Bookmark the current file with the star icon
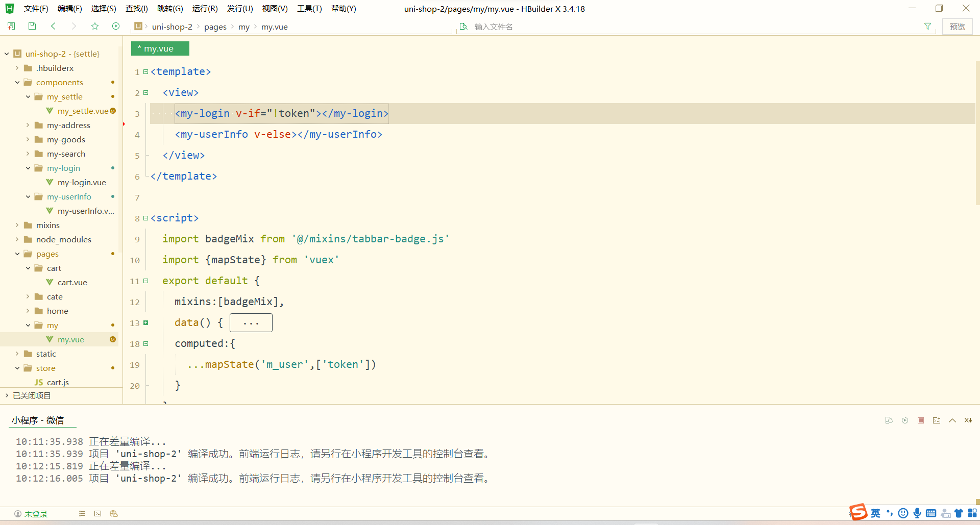This screenshot has width=980, height=525. click(x=95, y=26)
